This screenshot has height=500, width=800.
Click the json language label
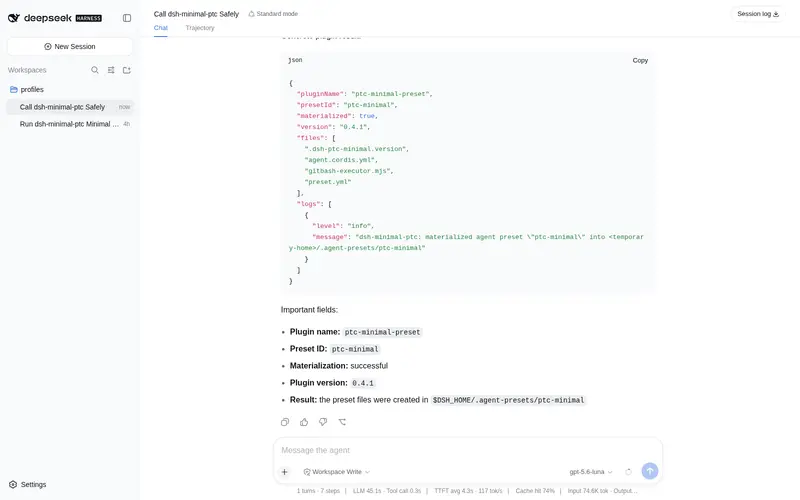(295, 60)
